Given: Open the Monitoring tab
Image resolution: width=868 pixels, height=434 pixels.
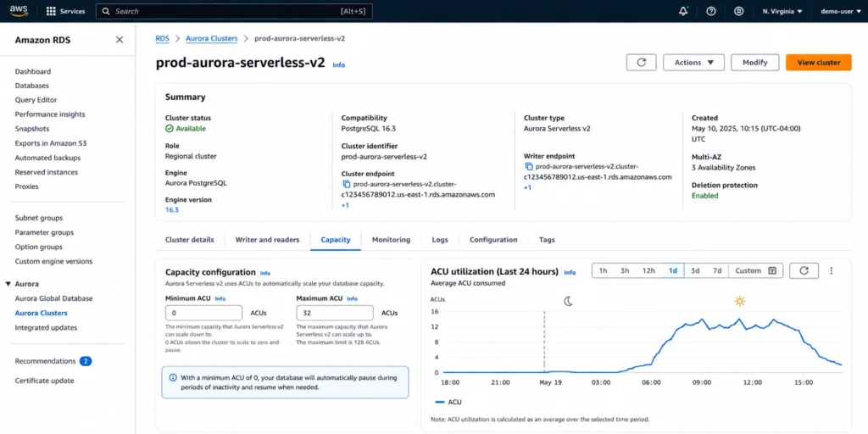Looking at the screenshot, I should 391,240.
